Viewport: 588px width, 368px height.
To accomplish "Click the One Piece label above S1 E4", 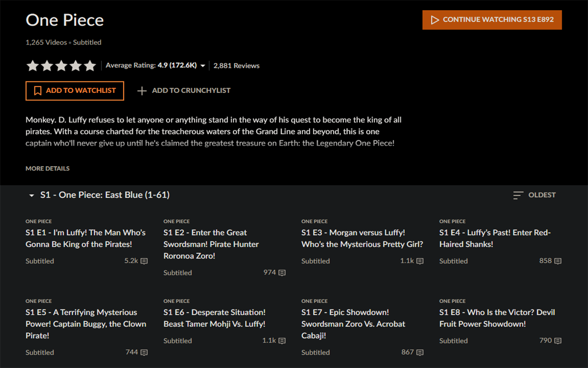I will 452,221.
